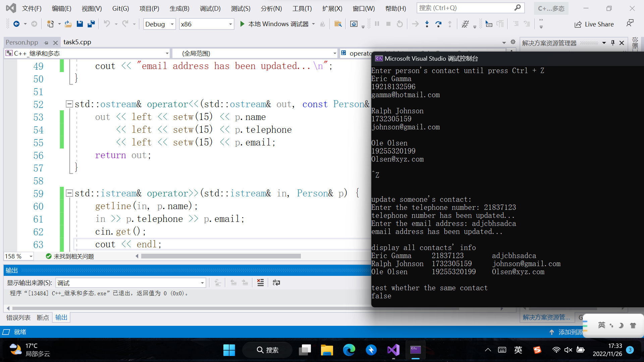Screen dimensions: 644x362
Task: Click the Save All toolbar icon
Action: click(x=91, y=24)
